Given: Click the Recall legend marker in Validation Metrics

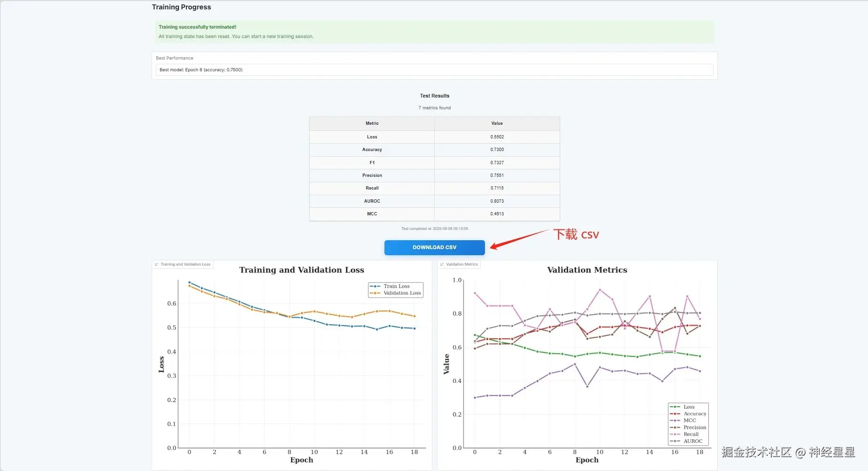Looking at the screenshot, I should pos(675,434).
